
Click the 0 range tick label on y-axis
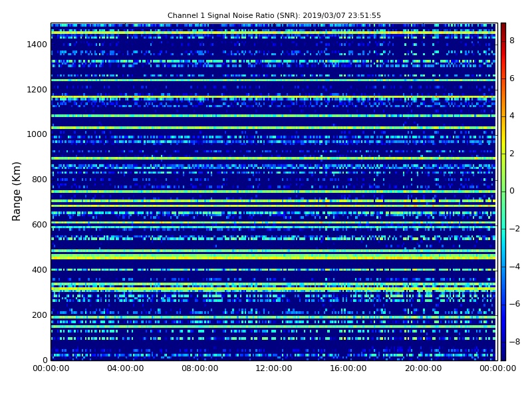coord(45,360)
